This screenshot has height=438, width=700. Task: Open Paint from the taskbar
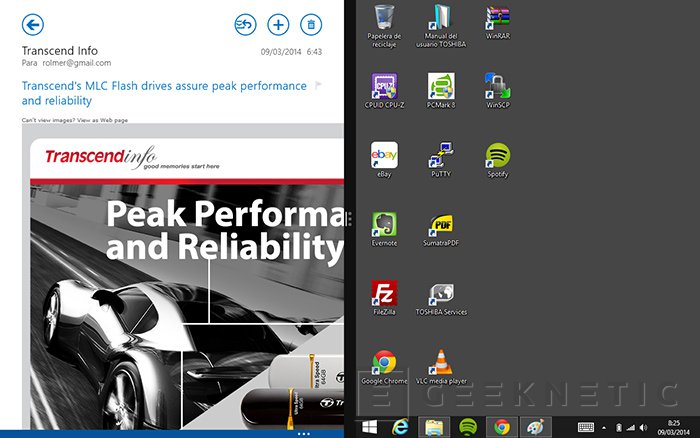tap(536, 427)
